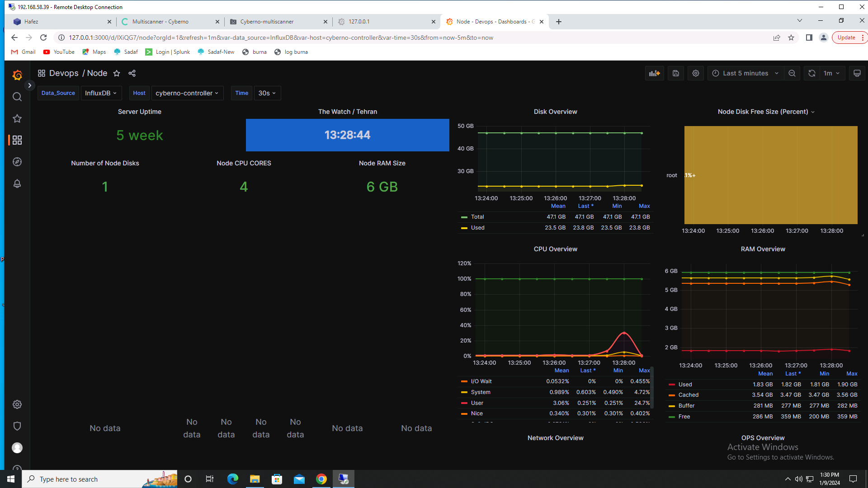Open Alerting bell icon in sidebar

tap(17, 183)
